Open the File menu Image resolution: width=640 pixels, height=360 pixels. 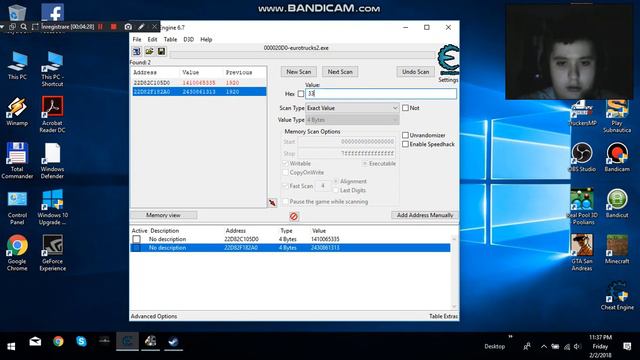137,40
